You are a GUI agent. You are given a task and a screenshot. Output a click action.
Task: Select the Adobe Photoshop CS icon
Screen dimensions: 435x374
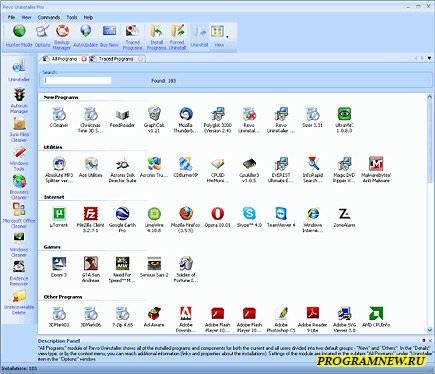coord(281,320)
